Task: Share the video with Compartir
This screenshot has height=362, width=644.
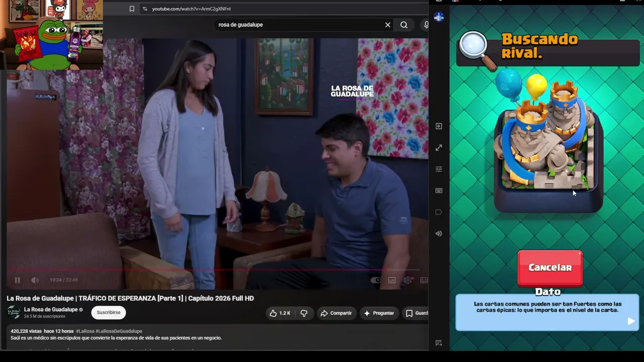Action: pyautogui.click(x=336, y=313)
